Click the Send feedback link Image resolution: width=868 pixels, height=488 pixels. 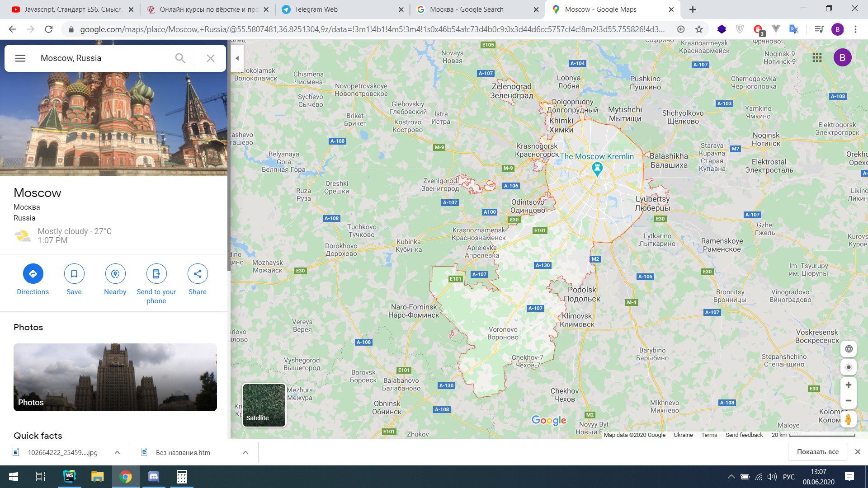point(744,435)
